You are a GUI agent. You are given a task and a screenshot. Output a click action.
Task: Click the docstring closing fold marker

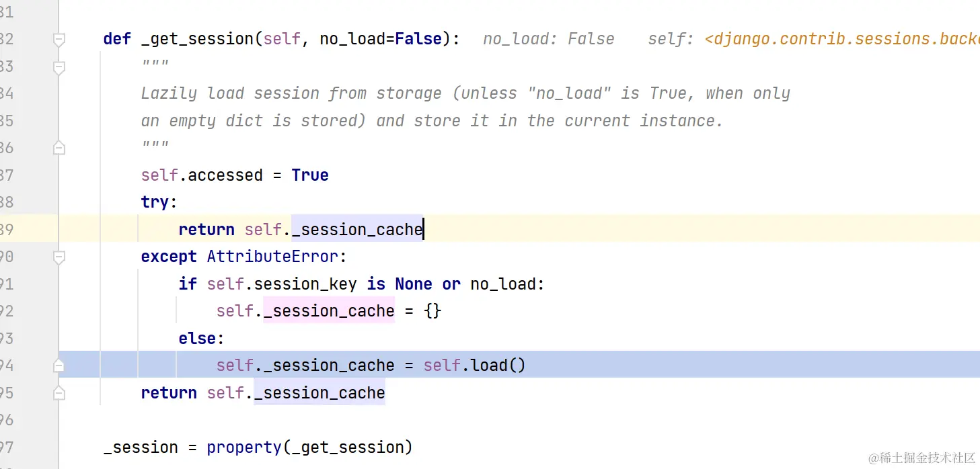(59, 148)
